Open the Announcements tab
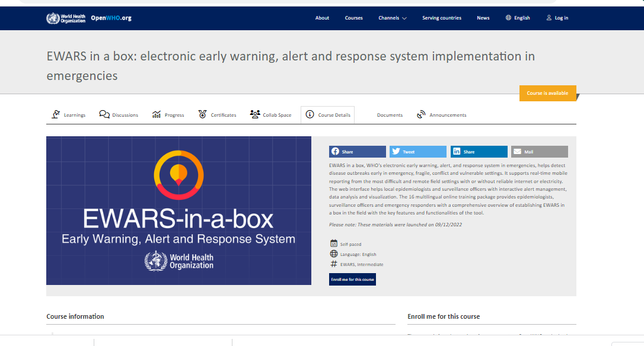 [x=442, y=115]
